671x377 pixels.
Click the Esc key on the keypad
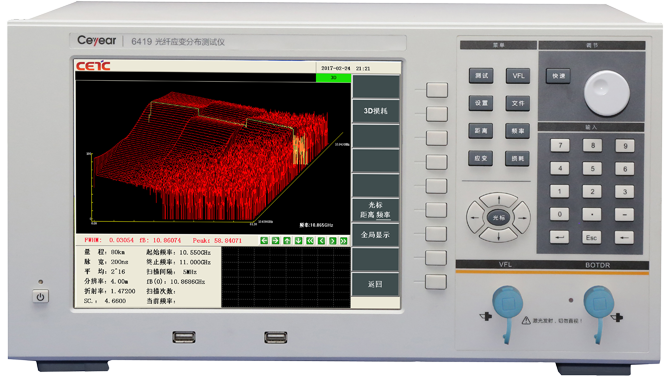(591, 237)
